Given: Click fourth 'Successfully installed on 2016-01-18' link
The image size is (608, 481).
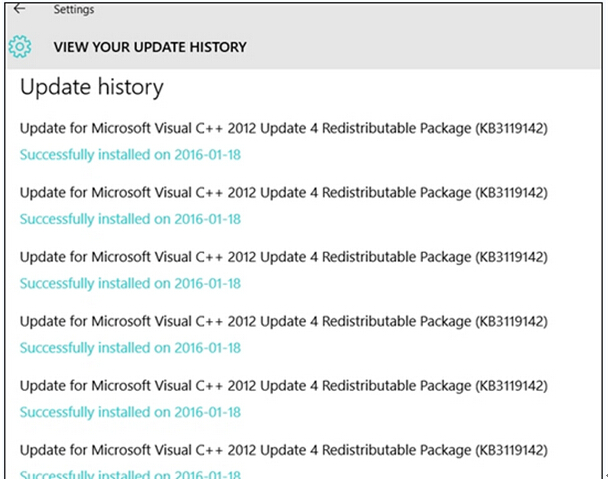Looking at the screenshot, I should point(130,348).
